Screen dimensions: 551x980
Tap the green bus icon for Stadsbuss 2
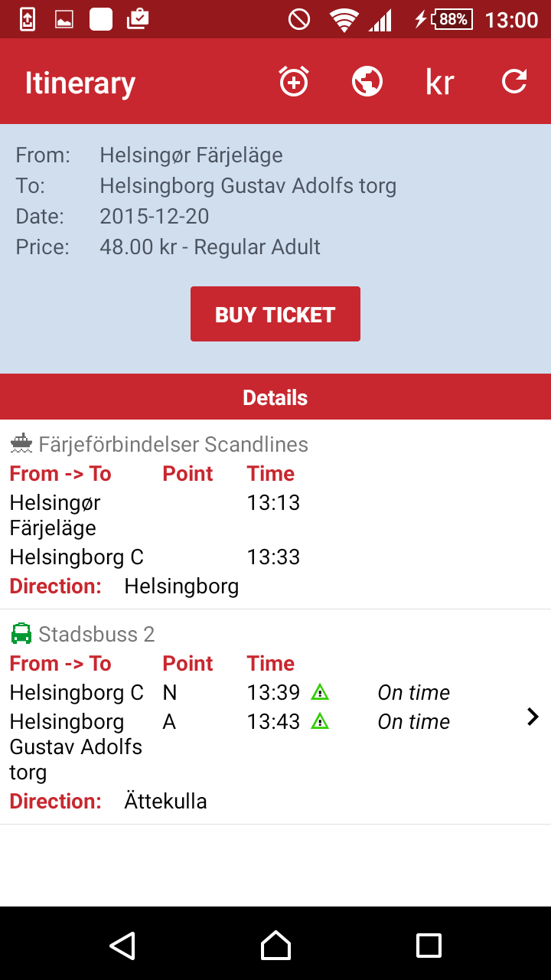(x=21, y=634)
